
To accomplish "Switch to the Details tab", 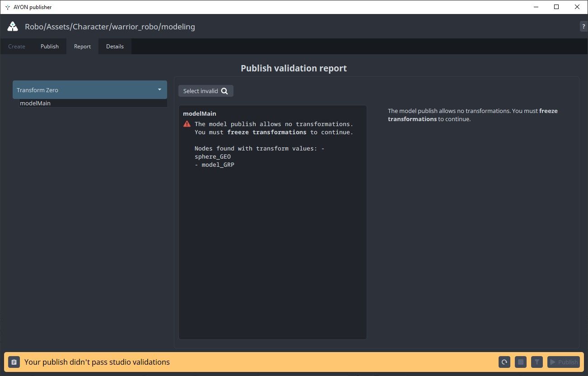I will pos(115,46).
